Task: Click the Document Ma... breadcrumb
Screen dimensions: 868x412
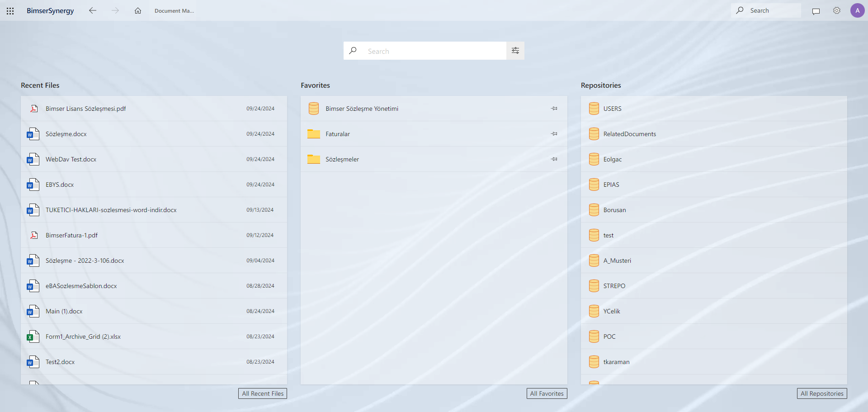Action: (174, 10)
